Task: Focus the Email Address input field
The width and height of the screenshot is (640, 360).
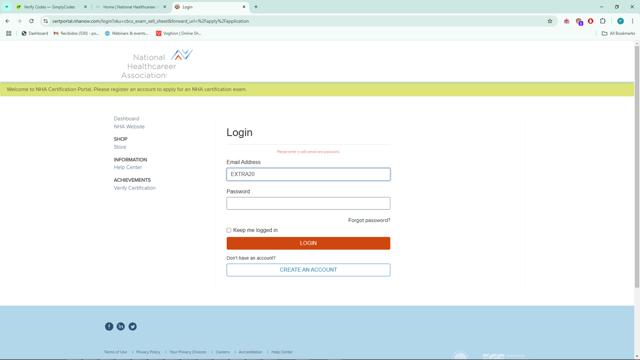Action: point(308,174)
